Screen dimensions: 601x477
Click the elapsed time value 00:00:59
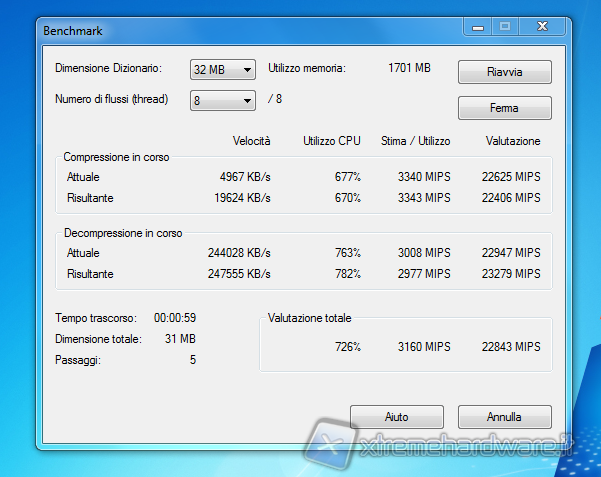(x=175, y=318)
